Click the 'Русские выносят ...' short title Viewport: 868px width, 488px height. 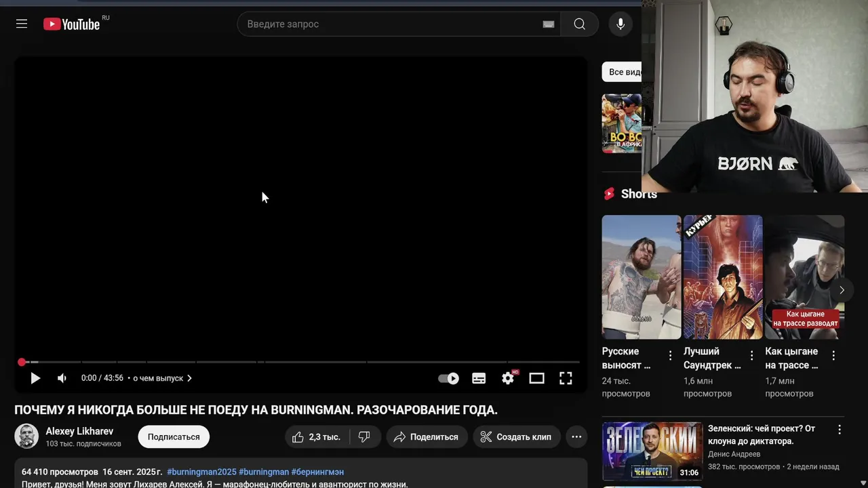[627, 358]
